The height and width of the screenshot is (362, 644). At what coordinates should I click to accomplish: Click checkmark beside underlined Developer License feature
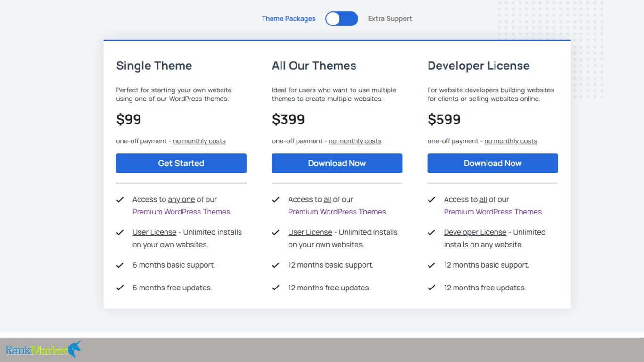pos(431,232)
